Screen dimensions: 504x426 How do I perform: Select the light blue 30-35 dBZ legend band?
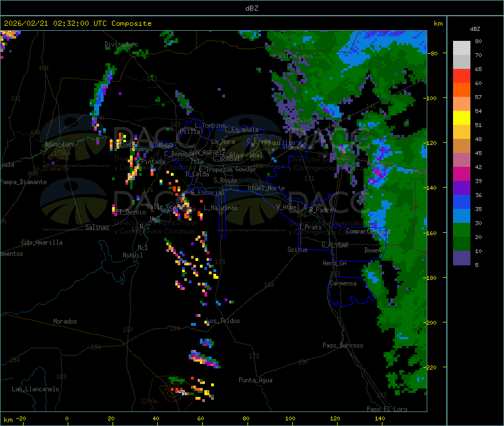pos(461,216)
